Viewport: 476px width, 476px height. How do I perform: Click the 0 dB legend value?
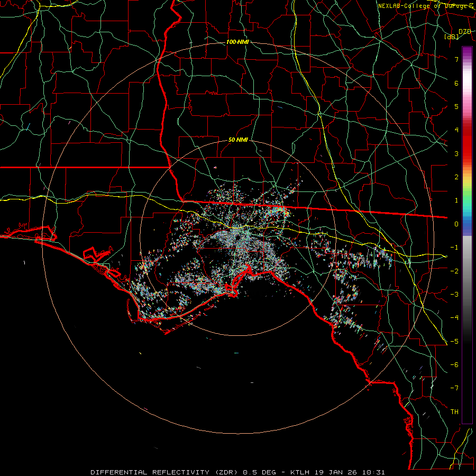[456, 224]
